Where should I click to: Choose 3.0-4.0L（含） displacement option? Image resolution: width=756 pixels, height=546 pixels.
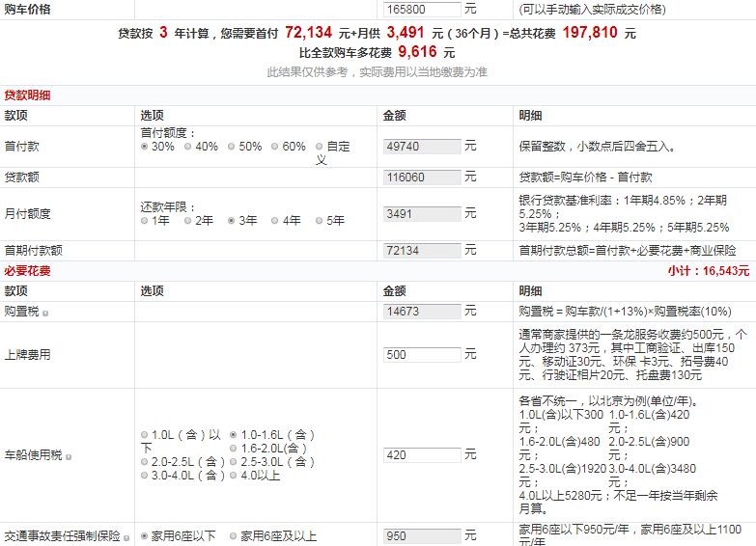144,476
